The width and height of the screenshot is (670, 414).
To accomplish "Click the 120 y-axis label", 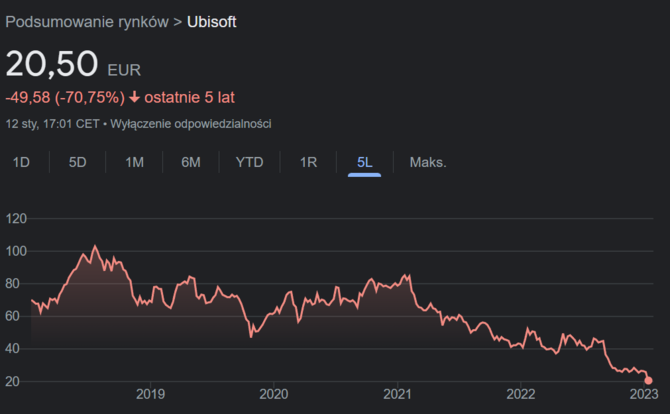I will (16, 219).
